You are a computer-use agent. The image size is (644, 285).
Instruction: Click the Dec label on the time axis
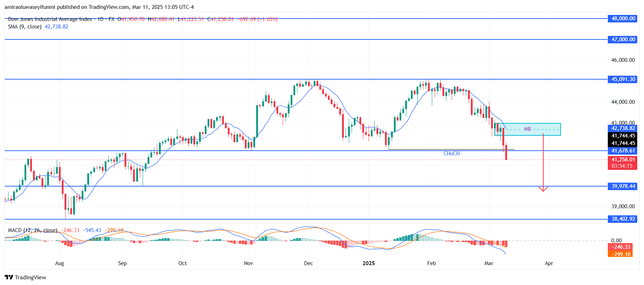[308, 263]
